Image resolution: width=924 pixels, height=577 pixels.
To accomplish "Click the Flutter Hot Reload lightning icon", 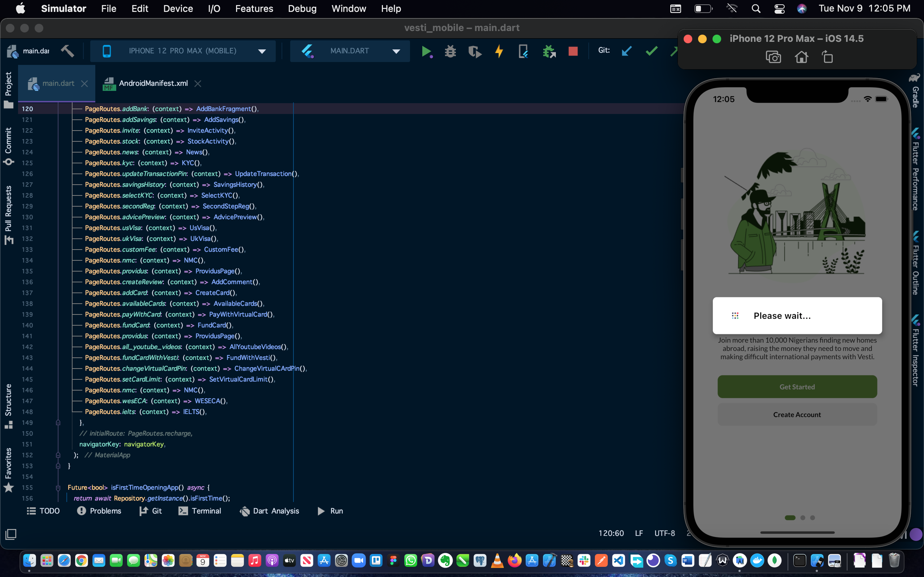I will pos(499,51).
